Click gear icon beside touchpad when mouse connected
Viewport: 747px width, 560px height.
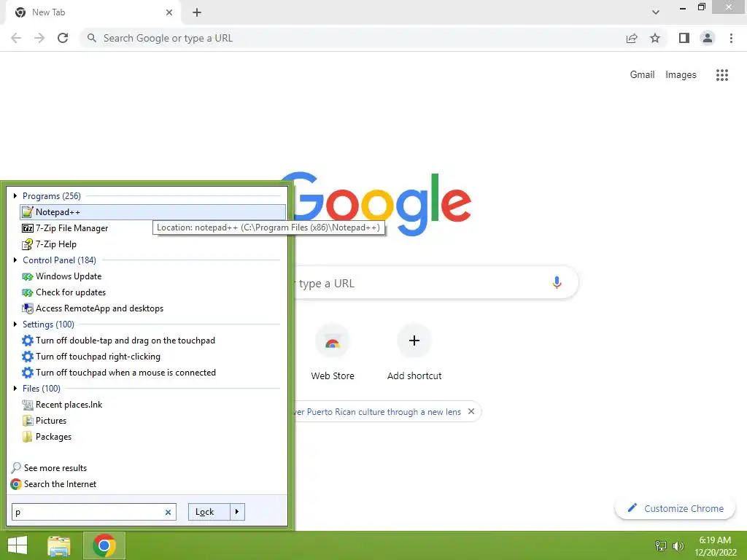coord(28,373)
